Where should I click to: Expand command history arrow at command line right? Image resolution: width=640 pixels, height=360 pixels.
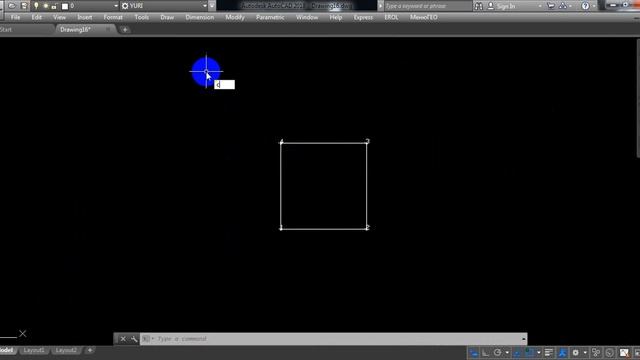coord(524,339)
